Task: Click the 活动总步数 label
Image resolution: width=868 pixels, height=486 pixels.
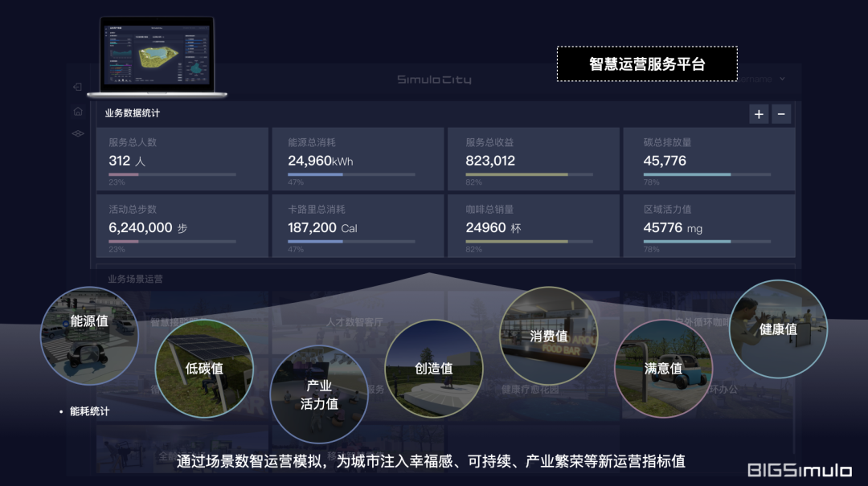Action: tap(133, 209)
